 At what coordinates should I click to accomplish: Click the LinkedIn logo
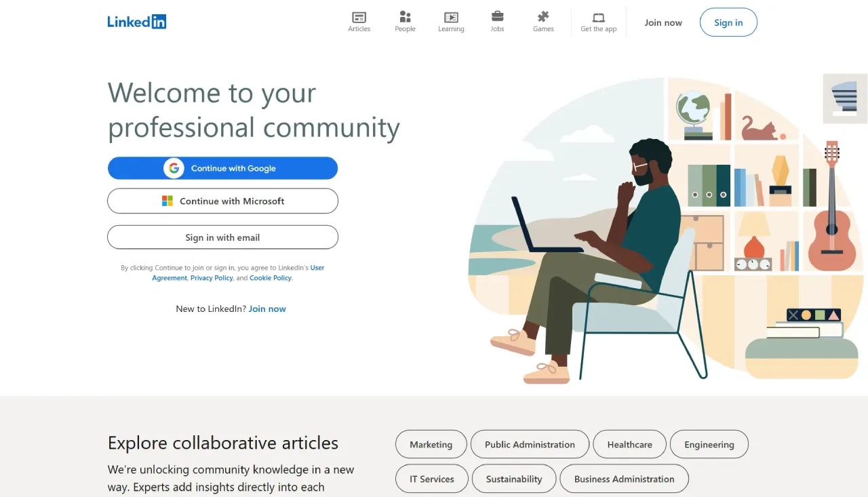pyautogui.click(x=136, y=21)
